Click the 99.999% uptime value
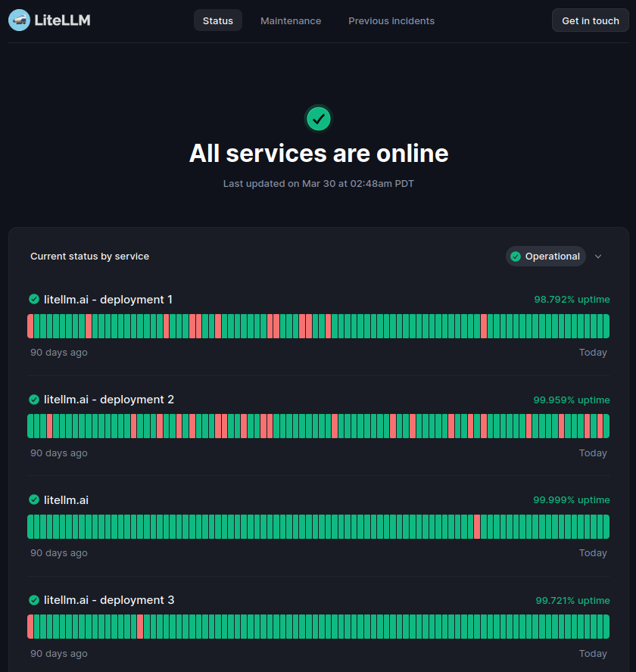636x672 pixels. pos(571,499)
